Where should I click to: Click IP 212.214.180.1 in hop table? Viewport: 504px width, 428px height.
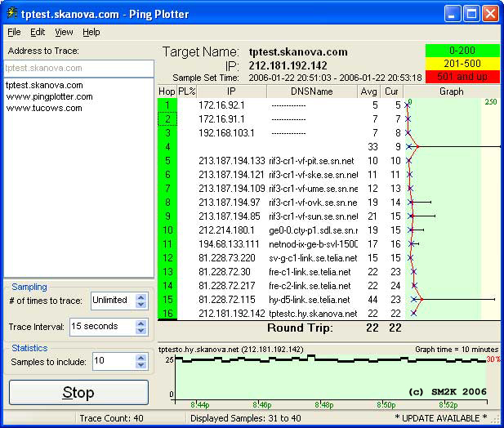tap(226, 230)
